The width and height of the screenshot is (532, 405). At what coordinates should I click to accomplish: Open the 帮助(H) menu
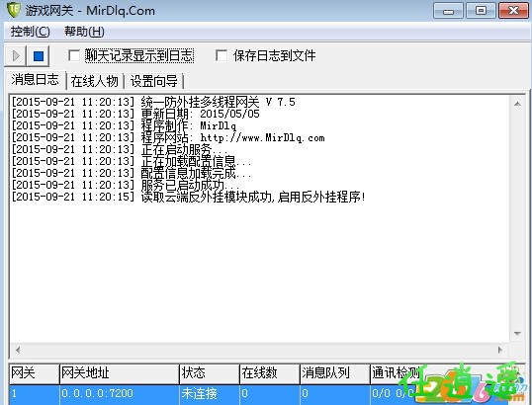point(84,32)
